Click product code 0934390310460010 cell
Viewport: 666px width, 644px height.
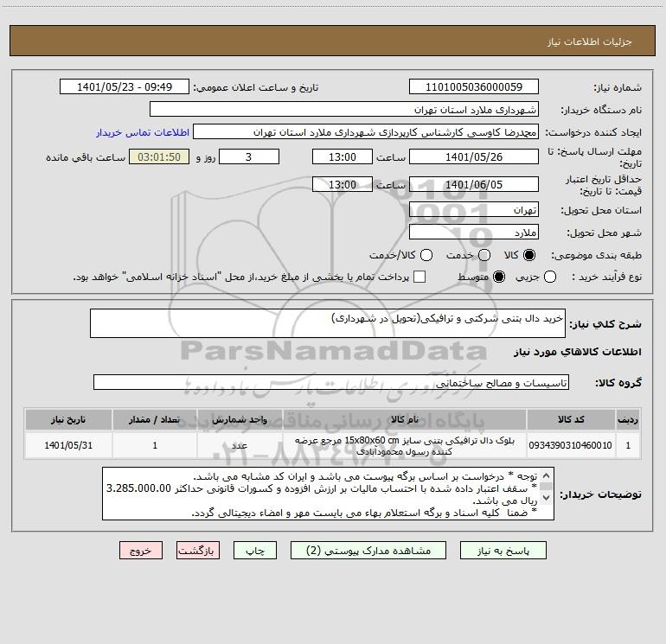point(571,445)
